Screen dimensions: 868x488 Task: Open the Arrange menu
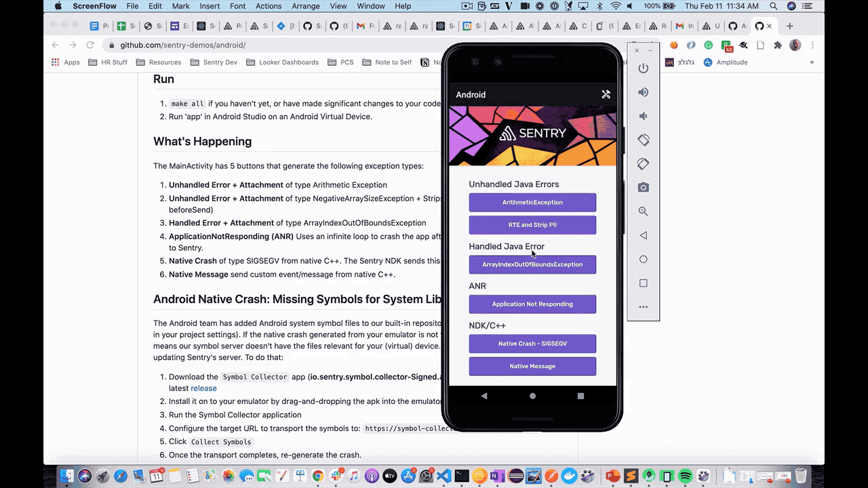(x=306, y=6)
